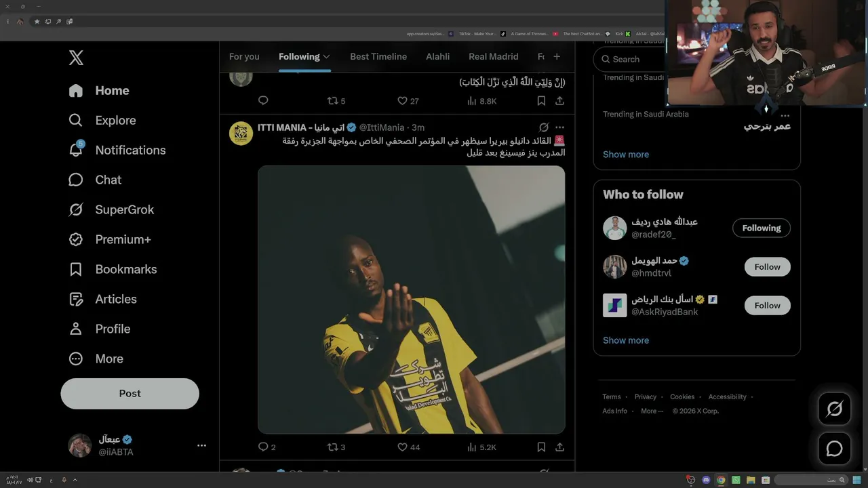Open the Cookies footer link
The height and width of the screenshot is (488, 868).
pos(682,397)
